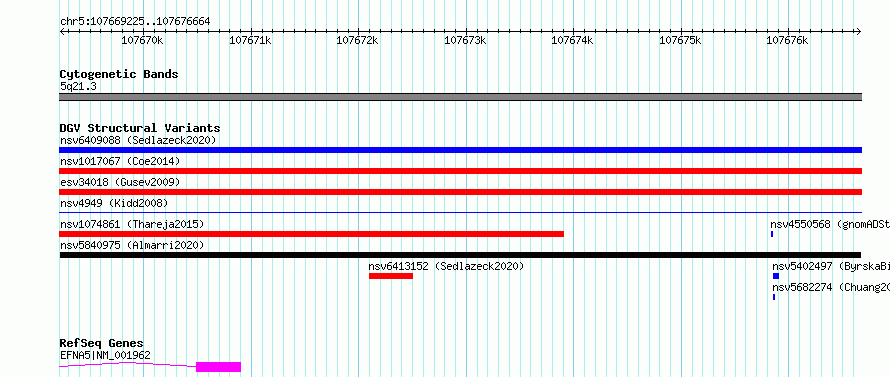Click the red esv34018 variant bar
Image resolution: width=890 pixels, height=377 pixels.
click(460, 192)
